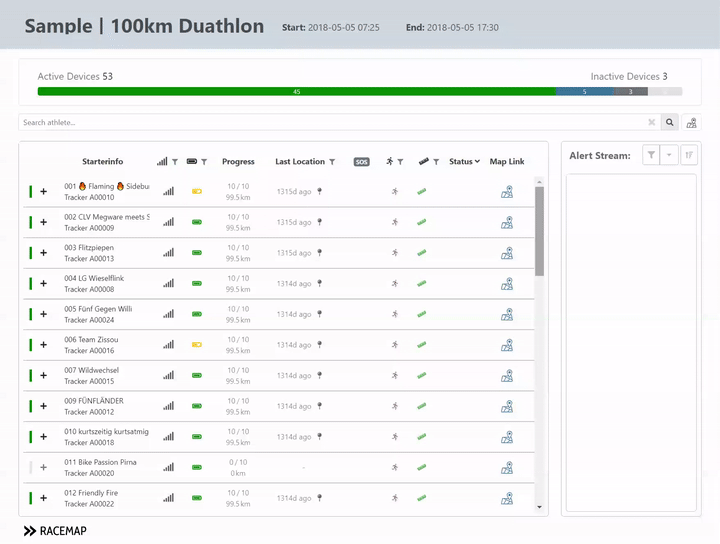Expand row 002 CLV Megware
The image size is (720, 544).
click(43, 222)
